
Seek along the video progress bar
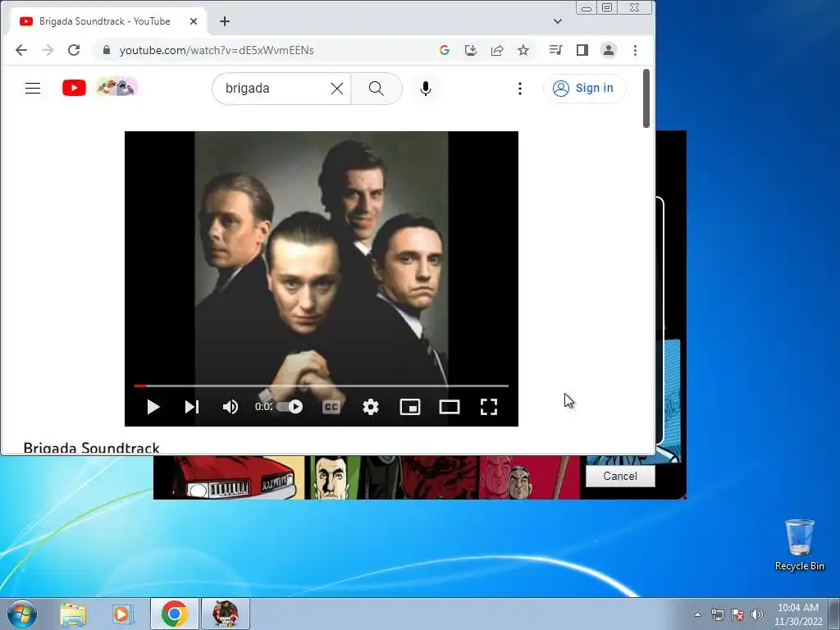(322, 386)
